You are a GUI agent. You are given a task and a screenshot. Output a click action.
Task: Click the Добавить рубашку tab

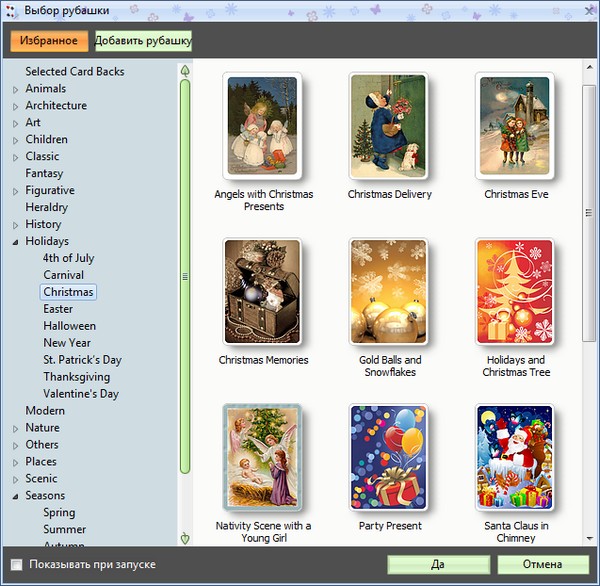[143, 41]
